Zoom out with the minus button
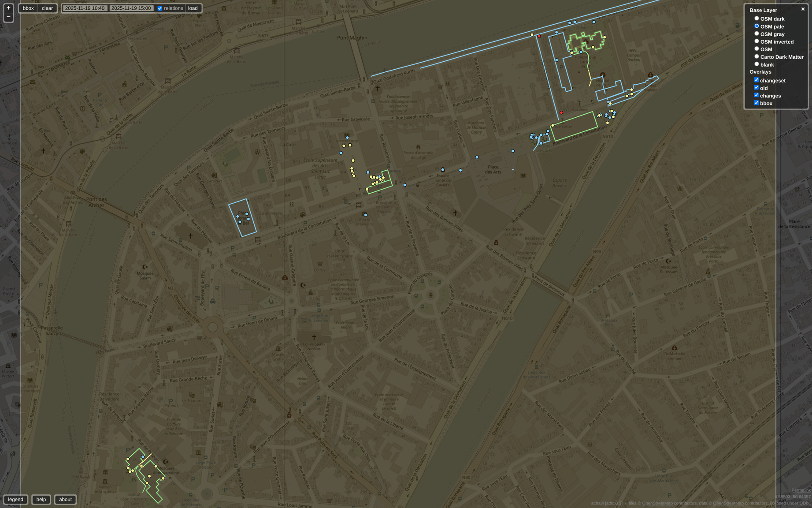Screen dimensions: 812x508 [x=8, y=17]
